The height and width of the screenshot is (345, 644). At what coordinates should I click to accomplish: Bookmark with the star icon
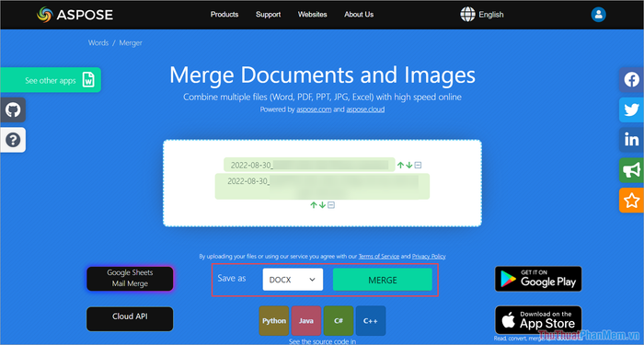(631, 201)
